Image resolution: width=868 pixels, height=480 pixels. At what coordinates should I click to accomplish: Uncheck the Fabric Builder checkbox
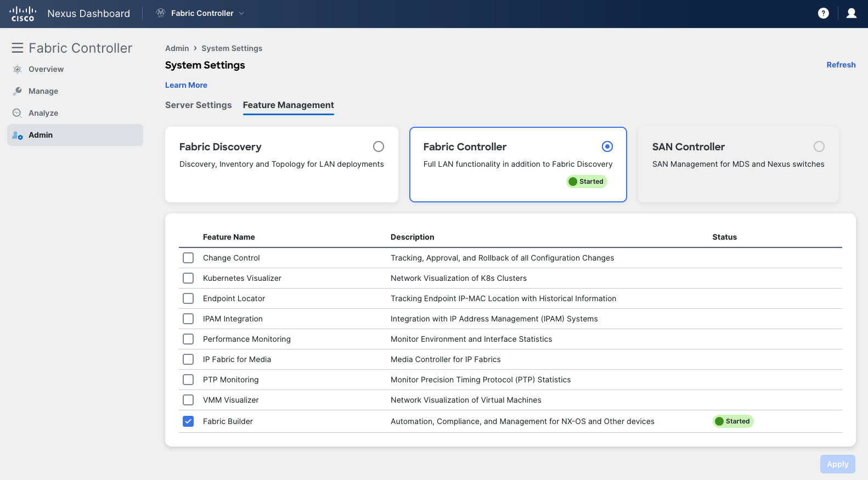tap(188, 421)
